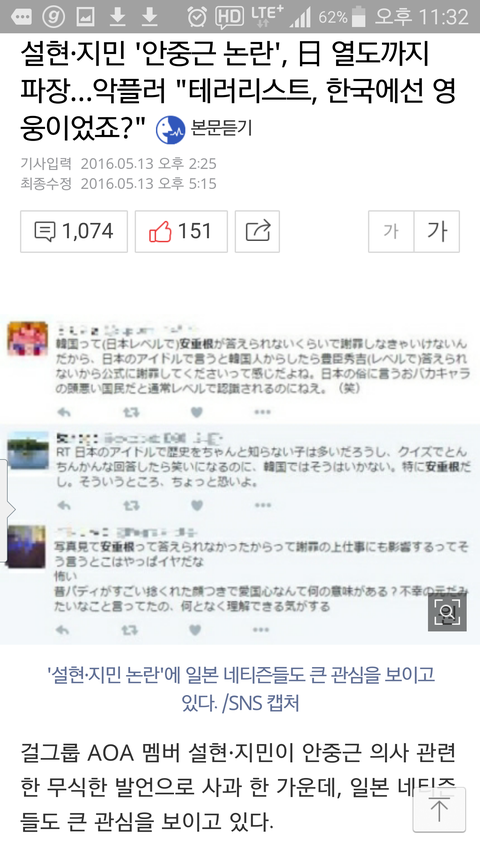Tap the 본문듣기 listen-to-article speaker icon
Image resolution: width=480 pixels, height=853 pixels.
[x=170, y=129]
